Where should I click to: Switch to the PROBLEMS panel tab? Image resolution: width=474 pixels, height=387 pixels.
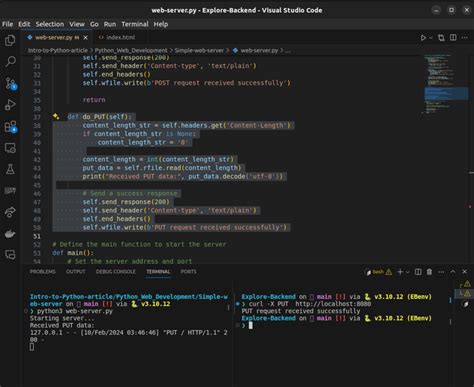pyautogui.click(x=43, y=272)
